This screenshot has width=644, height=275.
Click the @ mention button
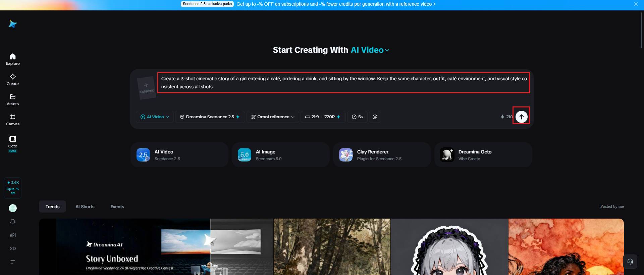(x=375, y=117)
